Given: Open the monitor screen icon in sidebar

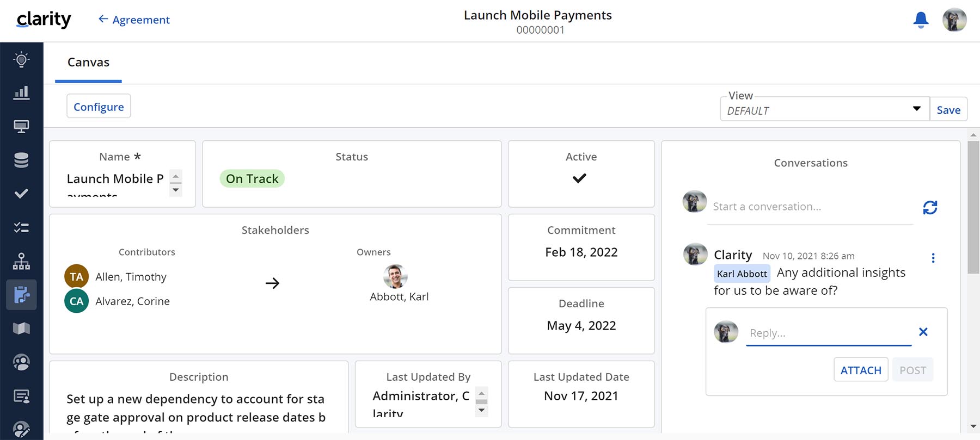Looking at the screenshot, I should click(21, 126).
